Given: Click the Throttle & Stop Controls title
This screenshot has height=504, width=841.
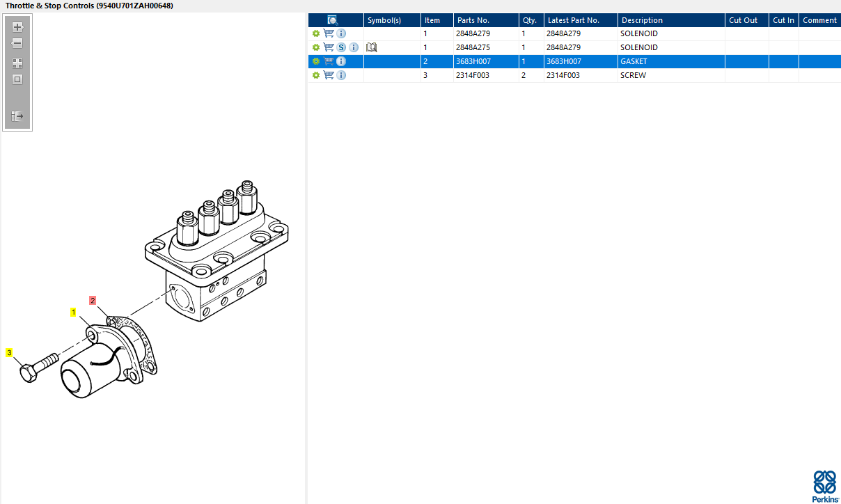Looking at the screenshot, I should [x=89, y=6].
